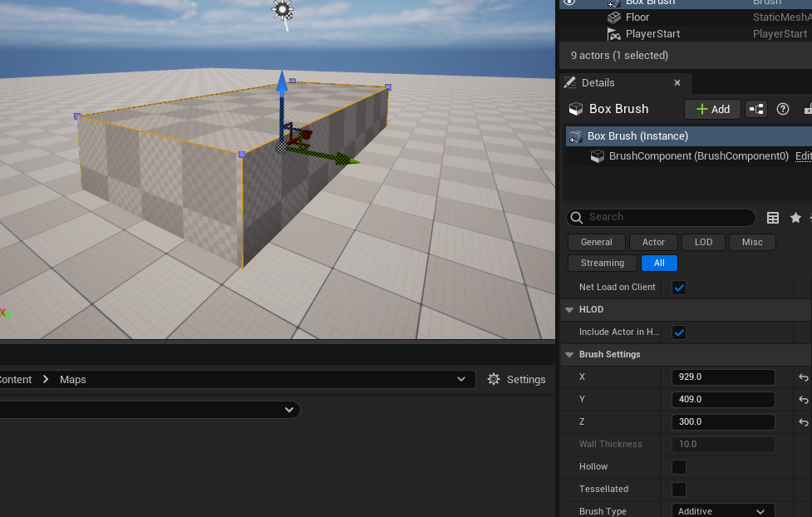812x517 pixels.
Task: Enable the Tessellated checkbox
Action: coord(678,489)
